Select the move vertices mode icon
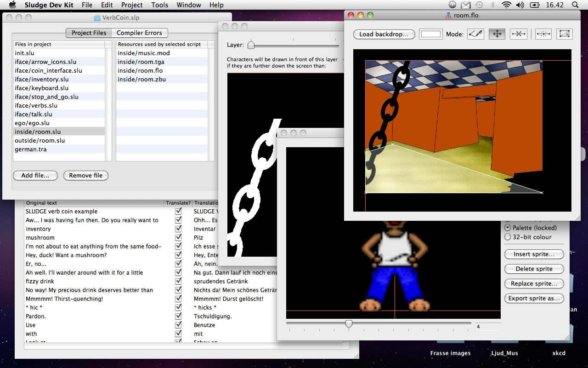The image size is (588, 368). 497,34
